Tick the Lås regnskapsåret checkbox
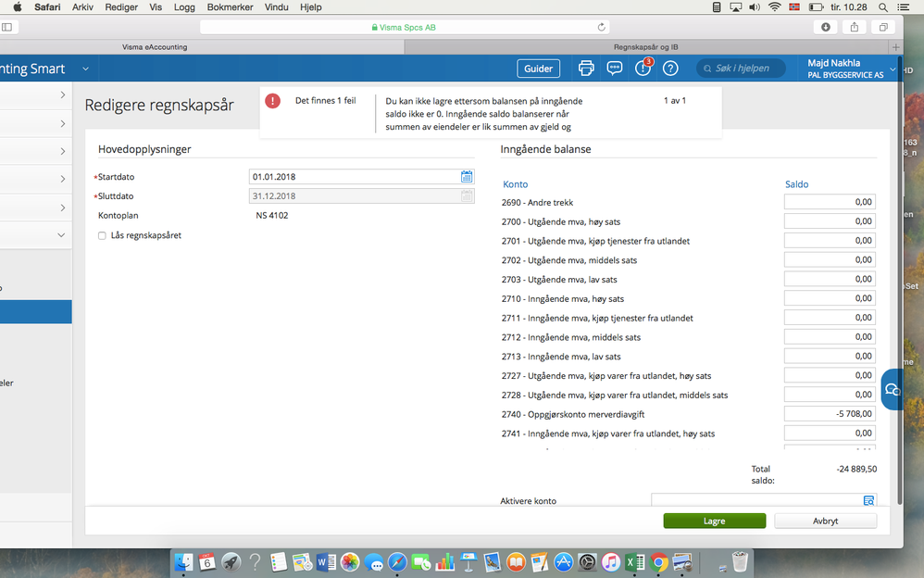 102,236
